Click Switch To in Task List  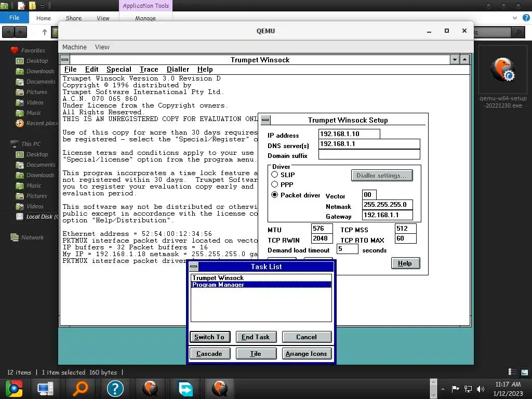(210, 337)
